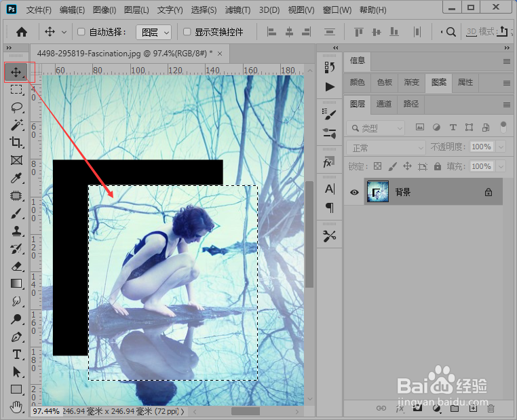
Task: Toggle type layer filter
Action: tap(453, 128)
